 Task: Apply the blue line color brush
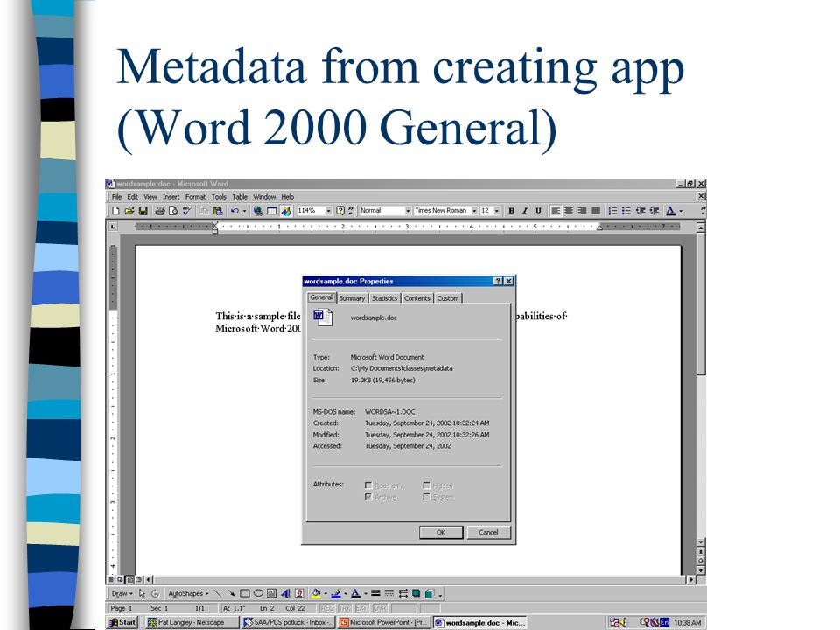[336, 593]
